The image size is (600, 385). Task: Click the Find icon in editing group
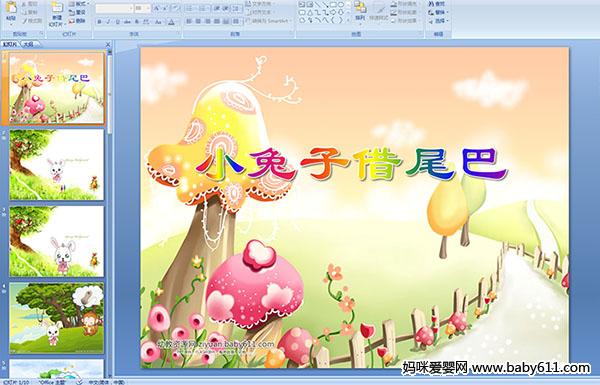click(x=437, y=4)
